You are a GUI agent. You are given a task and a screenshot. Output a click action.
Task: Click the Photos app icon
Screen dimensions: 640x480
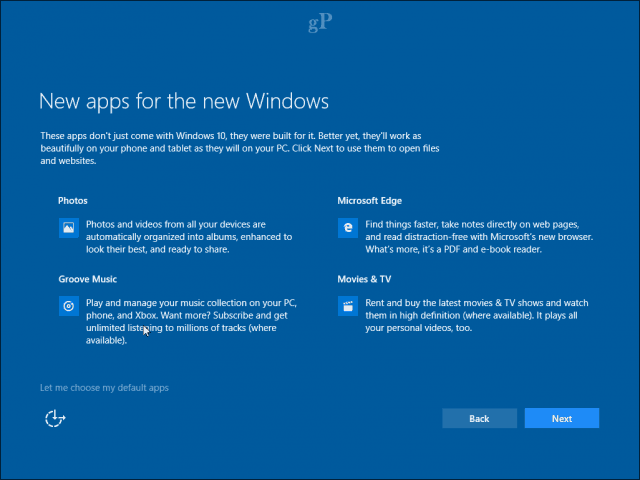coord(69,228)
